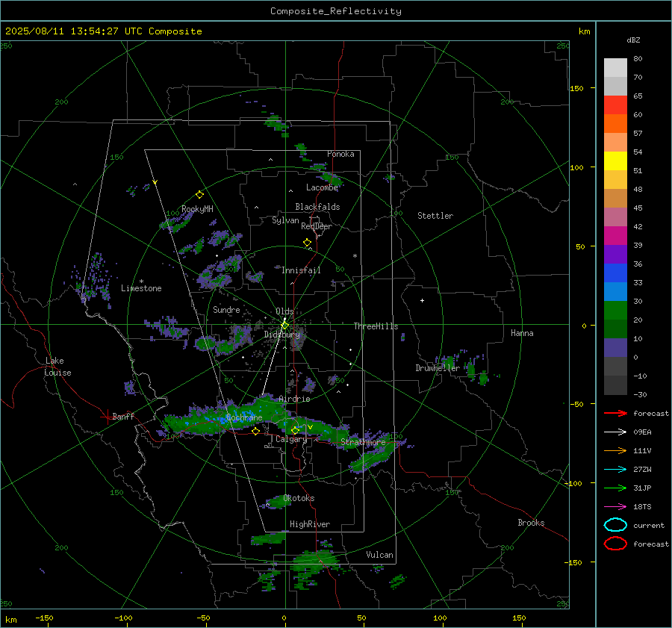Screen dimensions: 672x628
Task: Click the Composite_Reflectivity title
Action: pos(336,11)
